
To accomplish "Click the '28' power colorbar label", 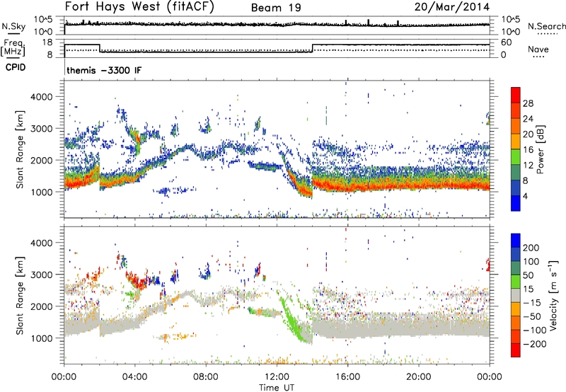I will (x=528, y=103).
